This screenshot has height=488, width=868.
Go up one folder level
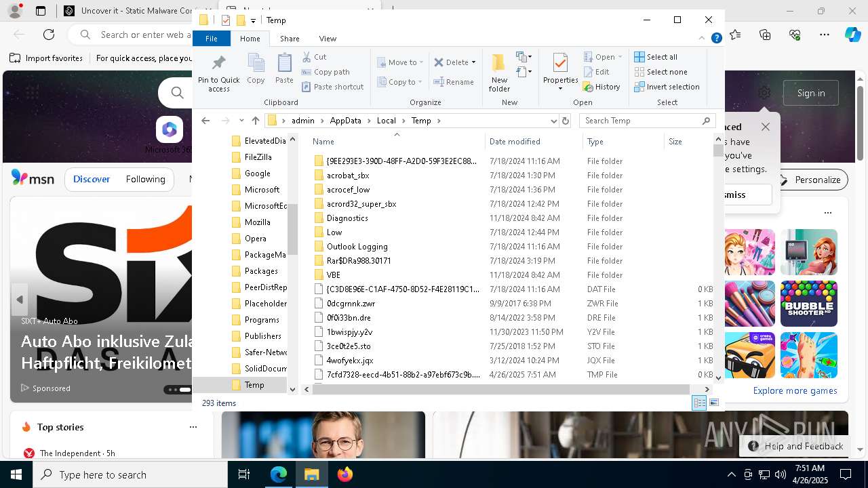(x=255, y=121)
